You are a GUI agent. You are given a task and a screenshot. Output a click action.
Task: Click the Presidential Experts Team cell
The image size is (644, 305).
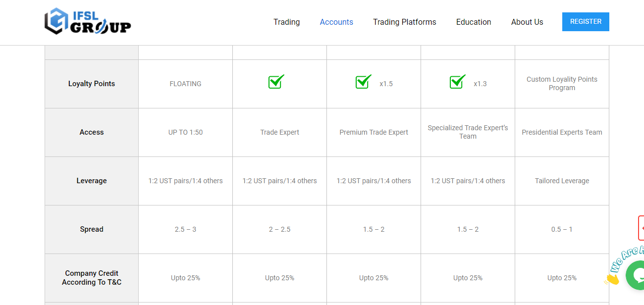(562, 132)
